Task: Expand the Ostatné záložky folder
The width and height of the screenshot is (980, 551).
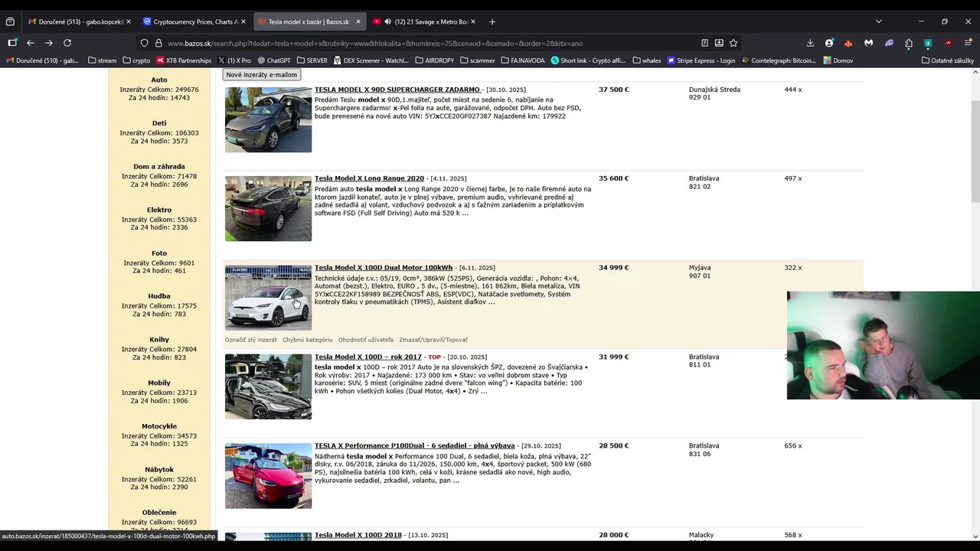Action: [x=948, y=60]
